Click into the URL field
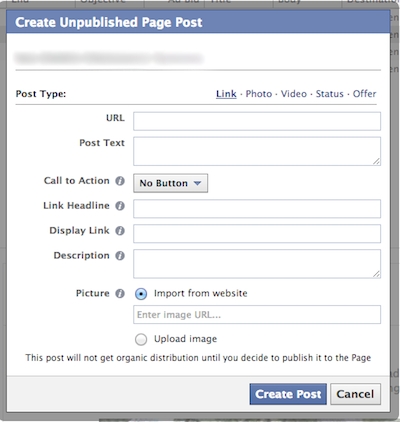400x422 pixels. 257,121
